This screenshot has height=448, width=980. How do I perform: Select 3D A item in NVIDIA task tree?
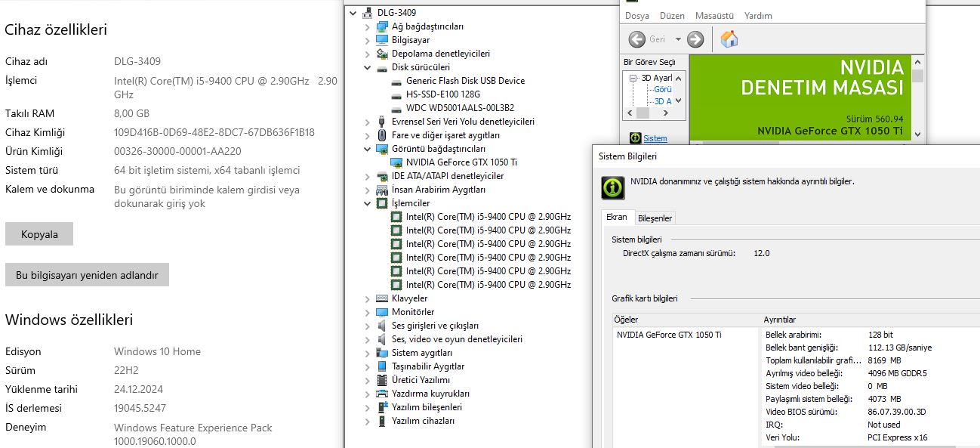click(x=662, y=100)
